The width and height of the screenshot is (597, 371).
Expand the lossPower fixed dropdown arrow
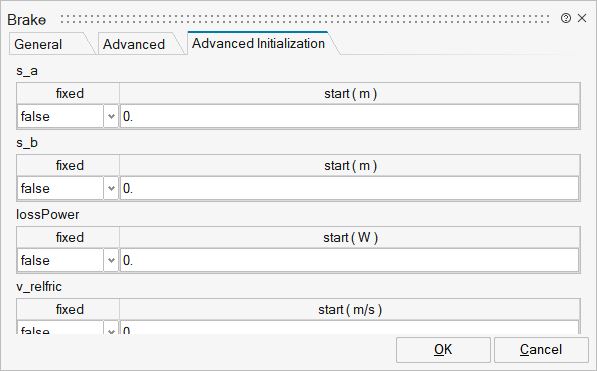pyautogui.click(x=111, y=261)
